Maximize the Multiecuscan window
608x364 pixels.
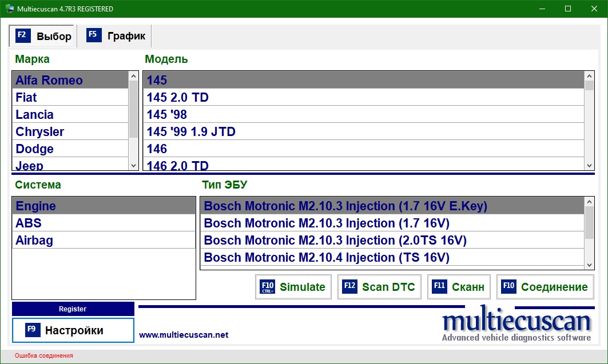(x=567, y=9)
